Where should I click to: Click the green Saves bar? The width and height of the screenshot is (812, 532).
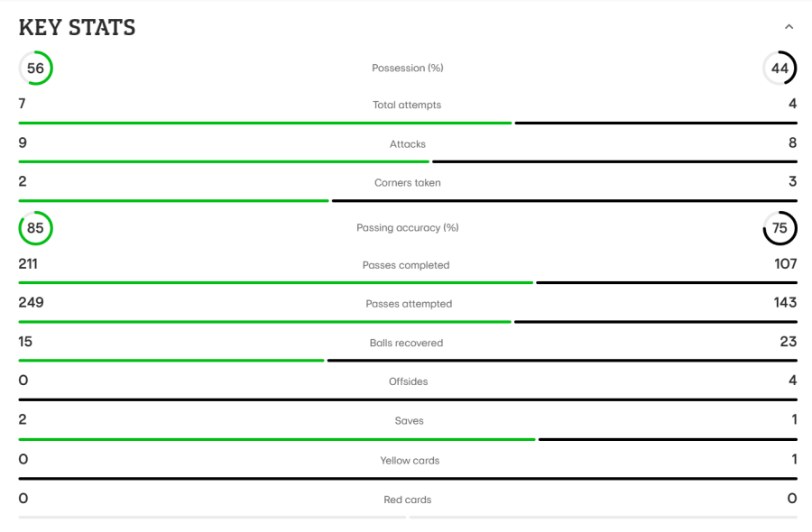click(x=277, y=439)
